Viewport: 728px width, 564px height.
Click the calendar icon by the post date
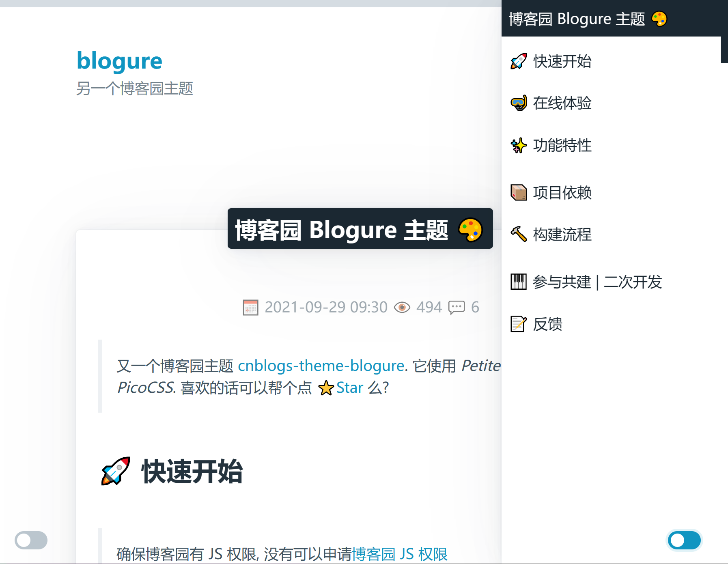250,307
